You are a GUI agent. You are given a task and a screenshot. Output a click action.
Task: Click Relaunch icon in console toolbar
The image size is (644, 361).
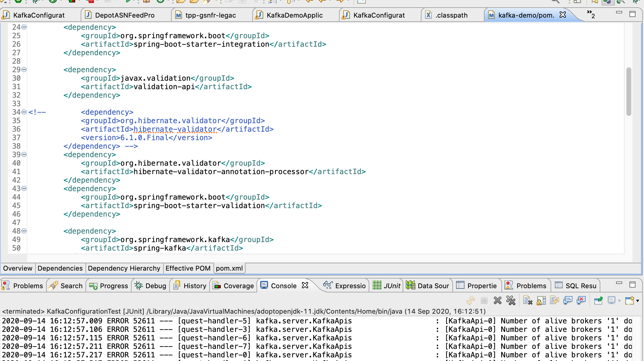tap(471, 301)
